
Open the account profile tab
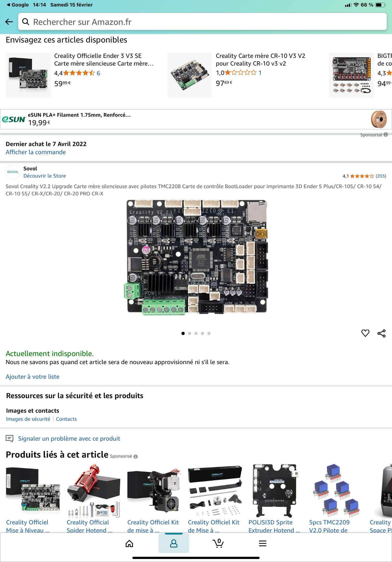(174, 543)
